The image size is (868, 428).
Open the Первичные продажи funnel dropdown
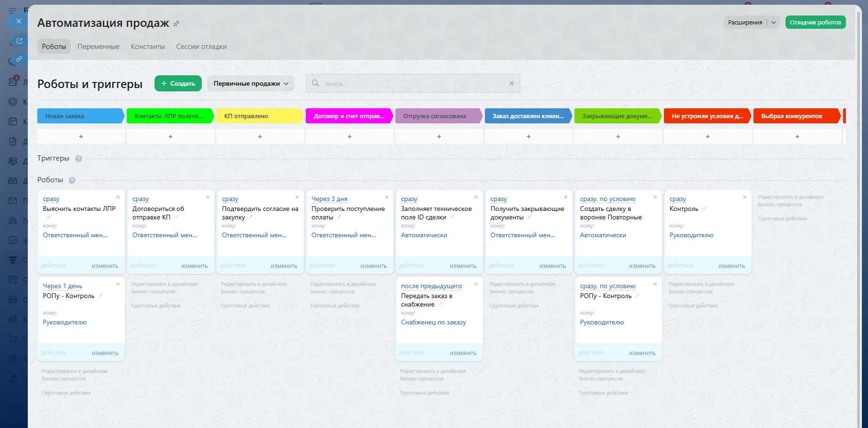coord(251,84)
